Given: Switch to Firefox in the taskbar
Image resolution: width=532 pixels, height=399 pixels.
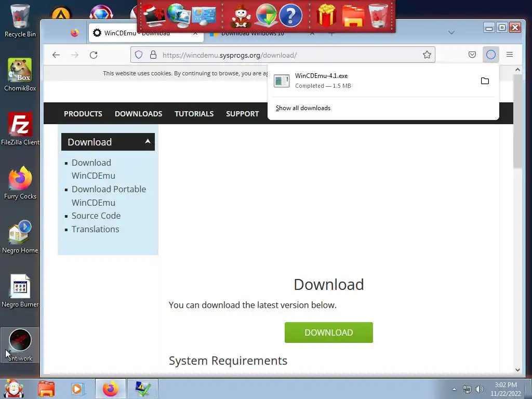Looking at the screenshot, I should tap(110, 389).
